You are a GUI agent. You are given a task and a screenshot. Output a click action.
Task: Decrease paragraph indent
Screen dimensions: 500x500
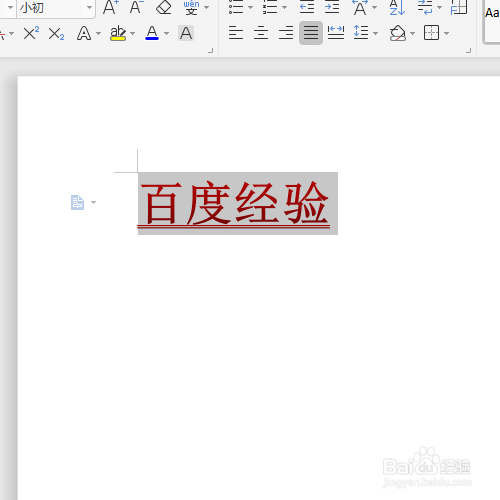click(307, 7)
